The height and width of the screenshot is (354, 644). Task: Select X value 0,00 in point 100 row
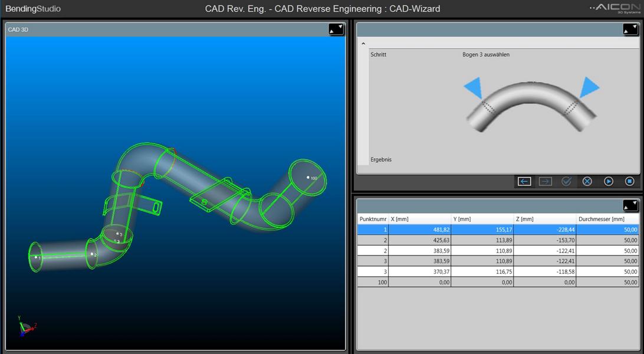coord(420,282)
